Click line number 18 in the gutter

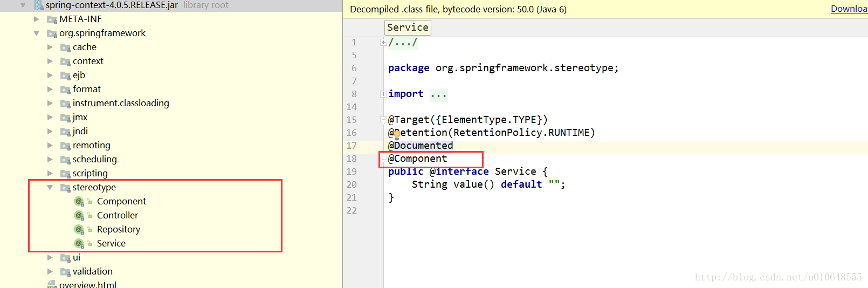tap(352, 159)
